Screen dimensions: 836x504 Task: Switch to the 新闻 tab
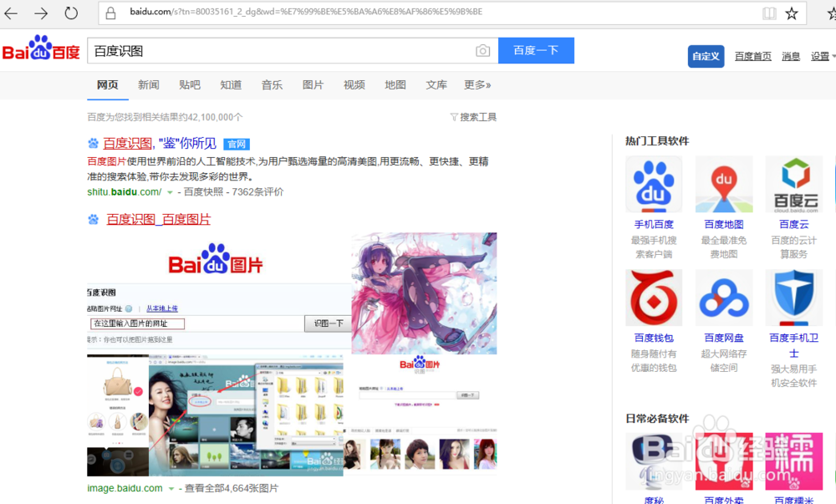pyautogui.click(x=149, y=85)
